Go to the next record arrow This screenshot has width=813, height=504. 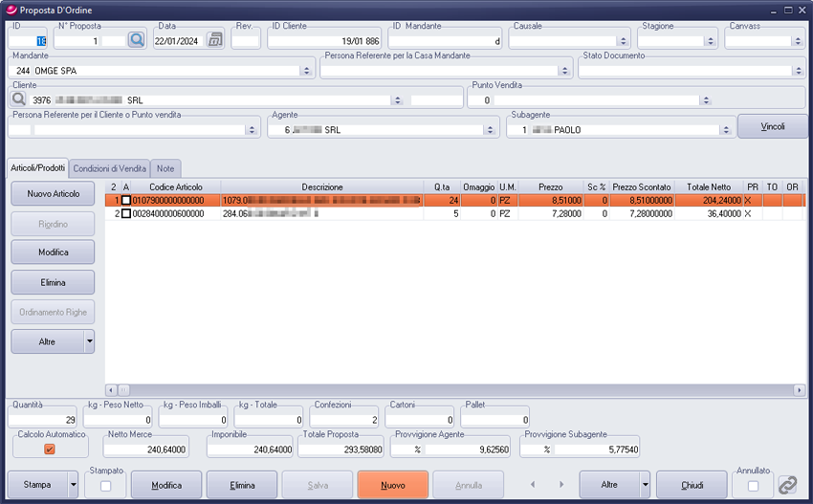click(x=559, y=485)
